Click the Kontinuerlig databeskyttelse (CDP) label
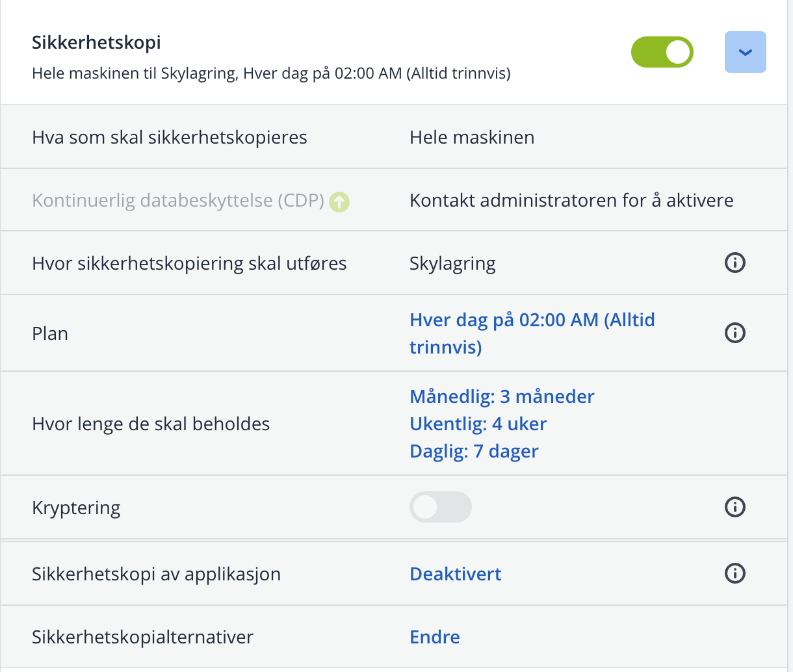This screenshot has height=672, width=793. click(178, 200)
